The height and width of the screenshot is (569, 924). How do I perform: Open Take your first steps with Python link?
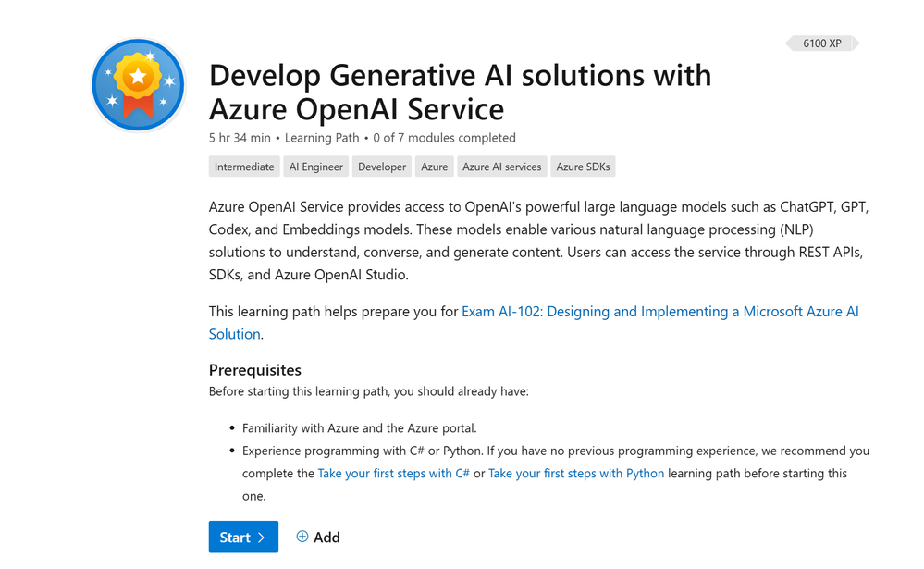pos(576,473)
